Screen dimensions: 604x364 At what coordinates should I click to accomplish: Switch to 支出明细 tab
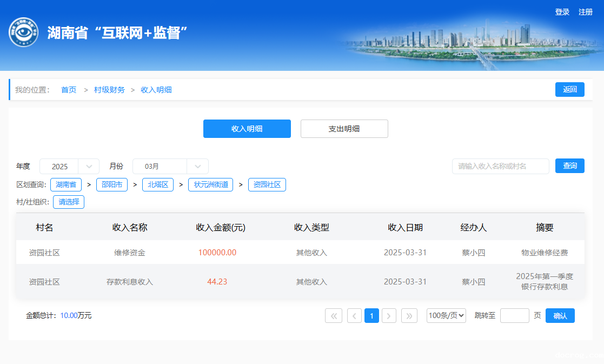tap(344, 129)
